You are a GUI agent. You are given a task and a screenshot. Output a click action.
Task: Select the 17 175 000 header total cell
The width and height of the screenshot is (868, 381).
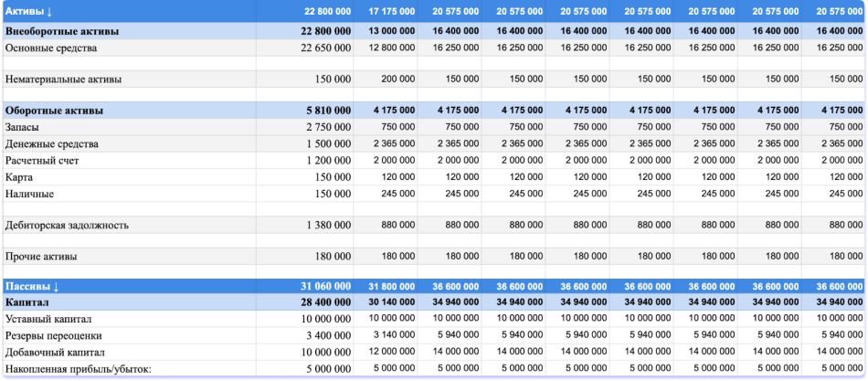coord(391,11)
